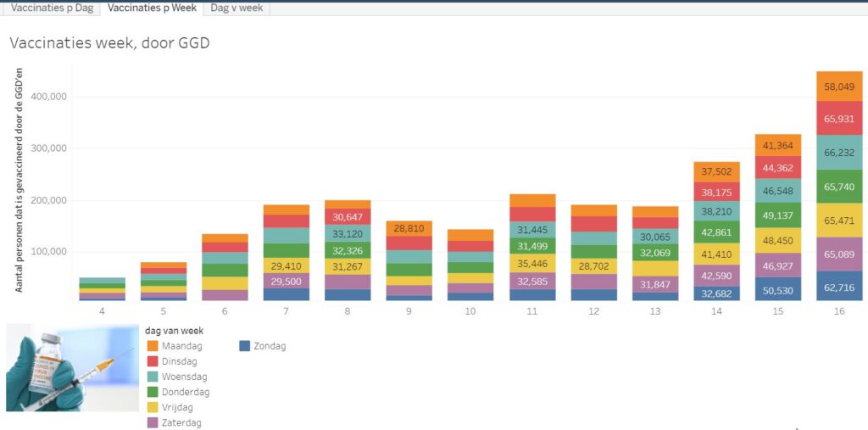Click the teal Woensdag legend swatch
868x430 pixels.
pos(153,377)
